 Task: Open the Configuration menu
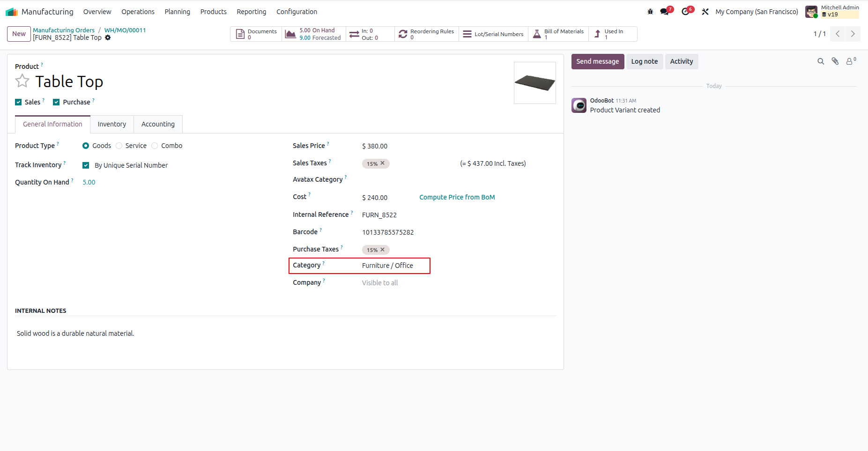tap(297, 12)
